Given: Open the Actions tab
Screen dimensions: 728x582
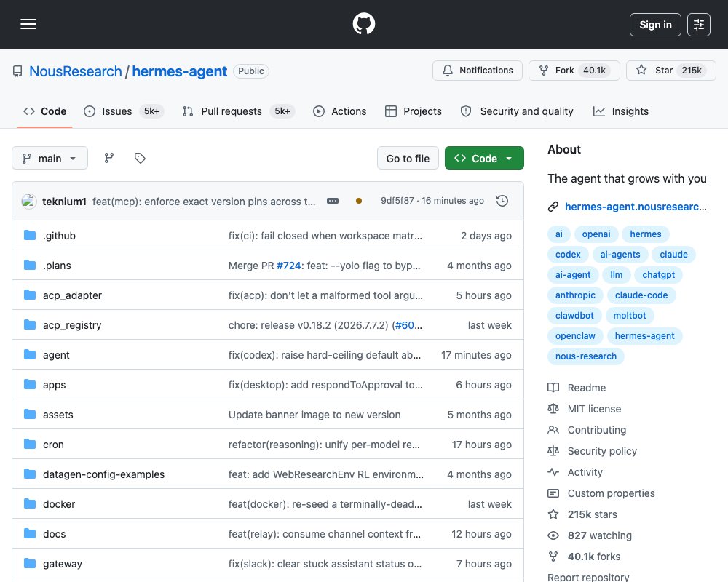Looking at the screenshot, I should (340, 111).
